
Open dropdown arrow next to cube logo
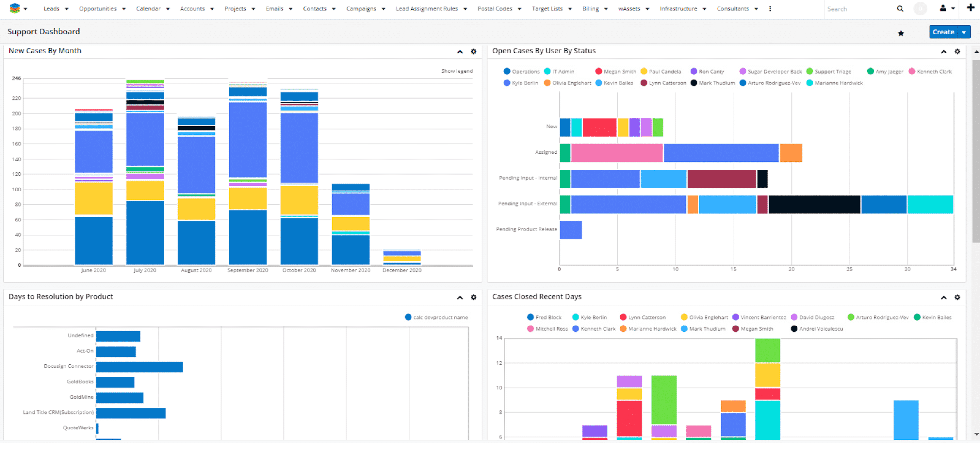25,9
